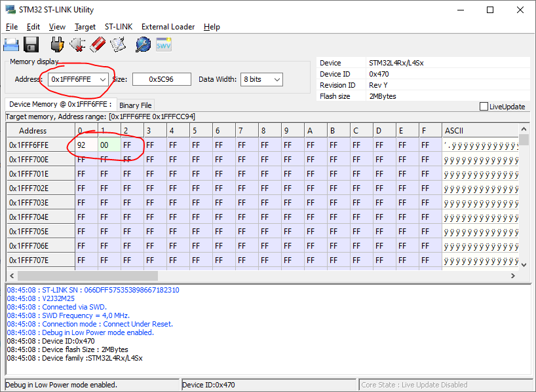Click the Device ID value 0x470
The width and height of the screenshot is (536, 392).
point(379,74)
